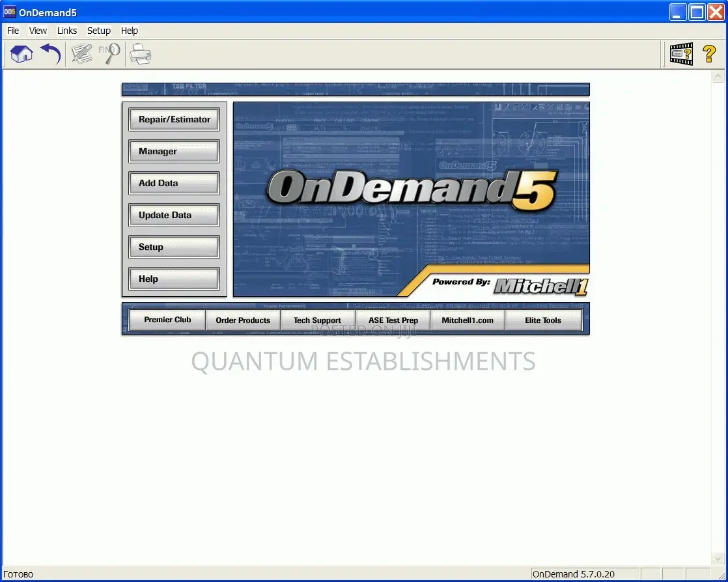Screen dimensions: 728x582
Task: Click the yellow question mark help icon
Action: coord(709,54)
